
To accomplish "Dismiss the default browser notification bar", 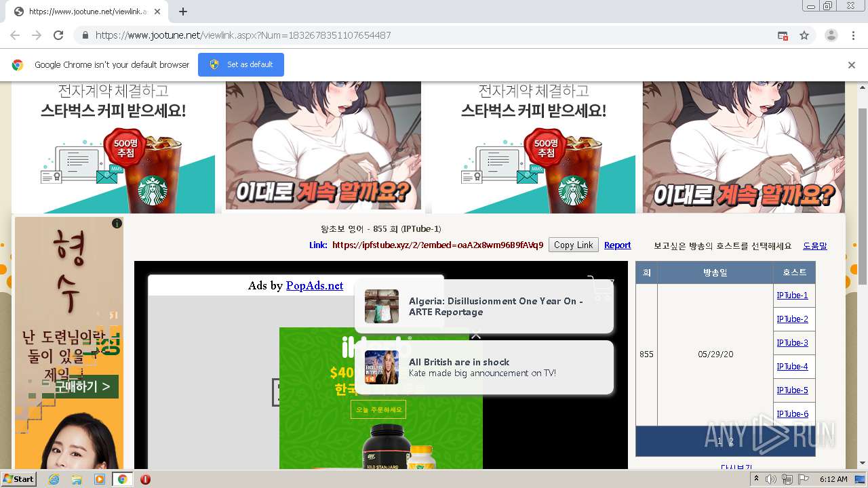I will point(852,65).
